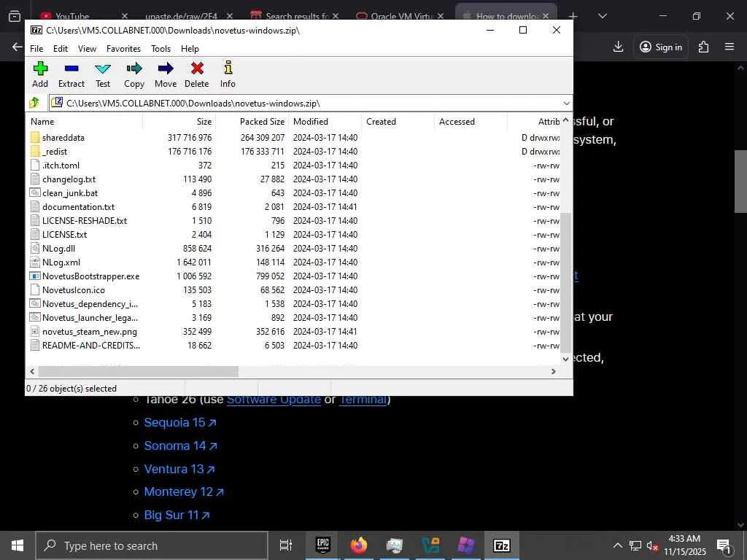The image size is (747, 560).
Task: Open the Sequoia 15 link
Action: click(180, 422)
